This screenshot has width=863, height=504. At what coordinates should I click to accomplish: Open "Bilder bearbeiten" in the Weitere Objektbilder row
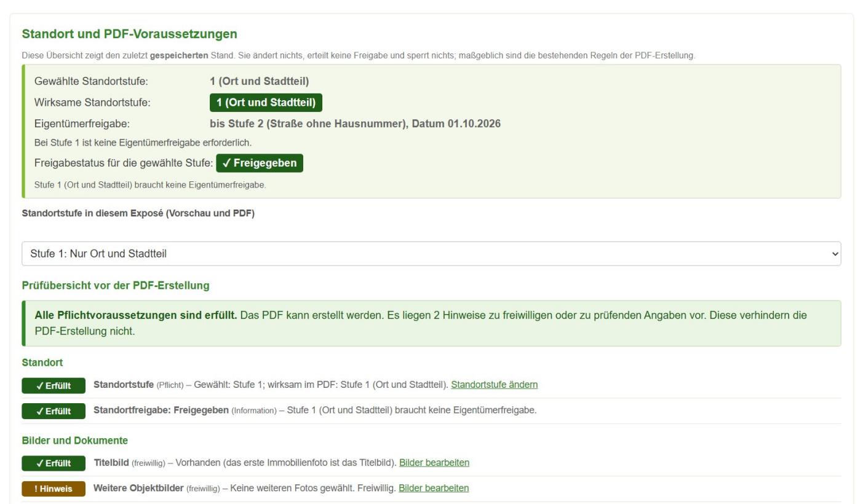coord(434,488)
